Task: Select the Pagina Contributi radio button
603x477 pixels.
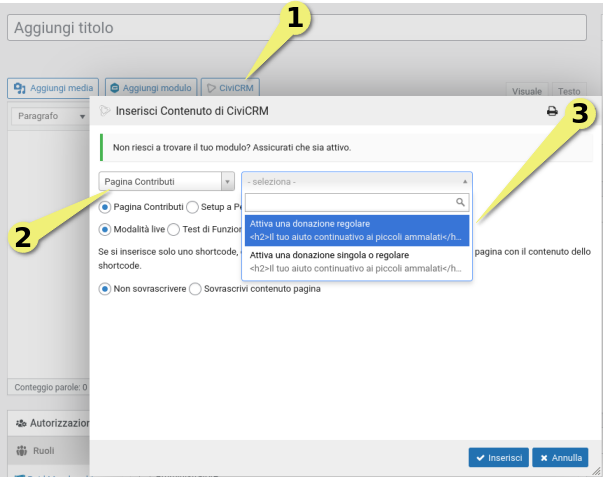Action: (x=105, y=207)
